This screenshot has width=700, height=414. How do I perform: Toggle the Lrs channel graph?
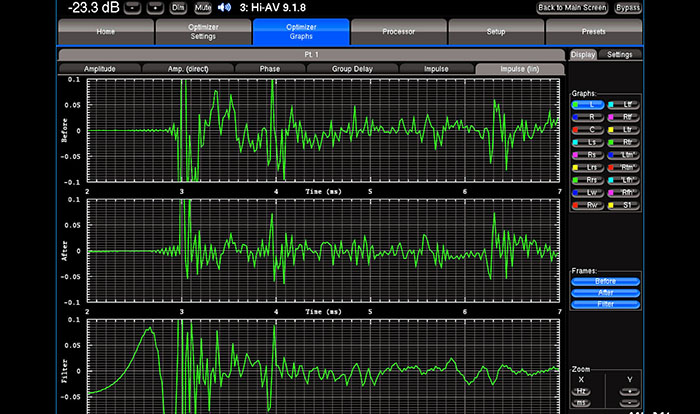[588, 167]
